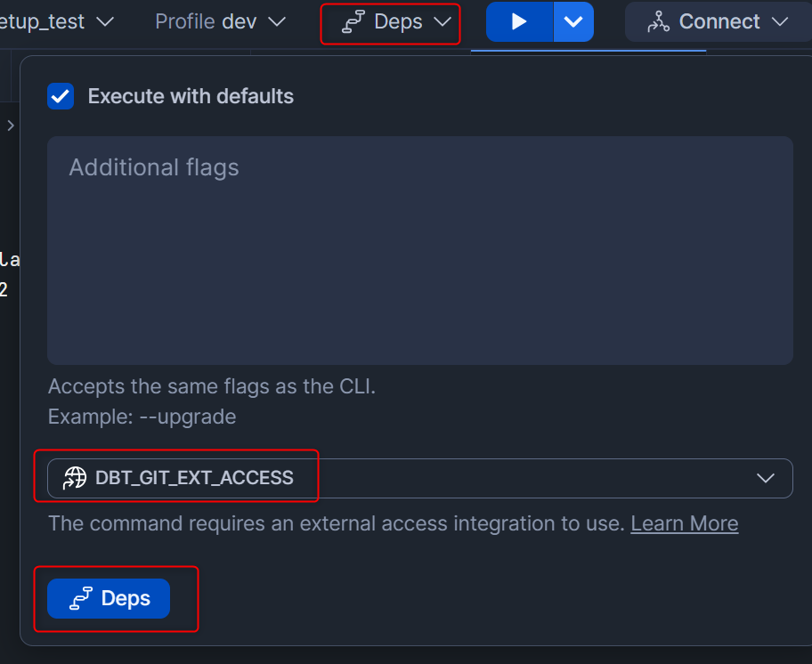Toggle the Execute with defaults checkbox

(x=61, y=96)
